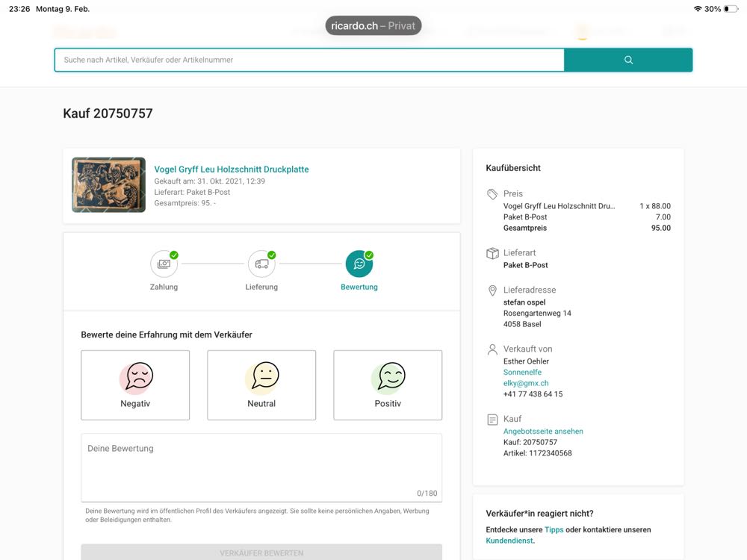
Task: Click the Bewertung smiley step icon
Action: (x=359, y=264)
